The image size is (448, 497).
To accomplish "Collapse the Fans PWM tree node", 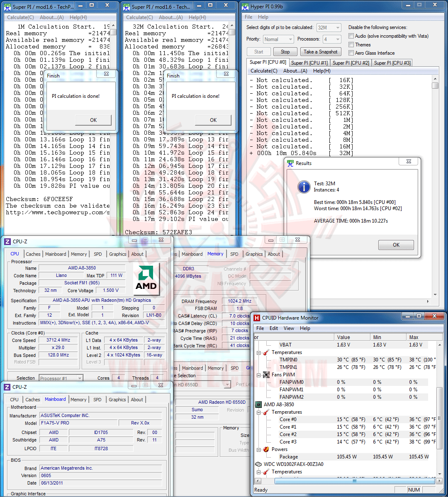I will pos(258,375).
